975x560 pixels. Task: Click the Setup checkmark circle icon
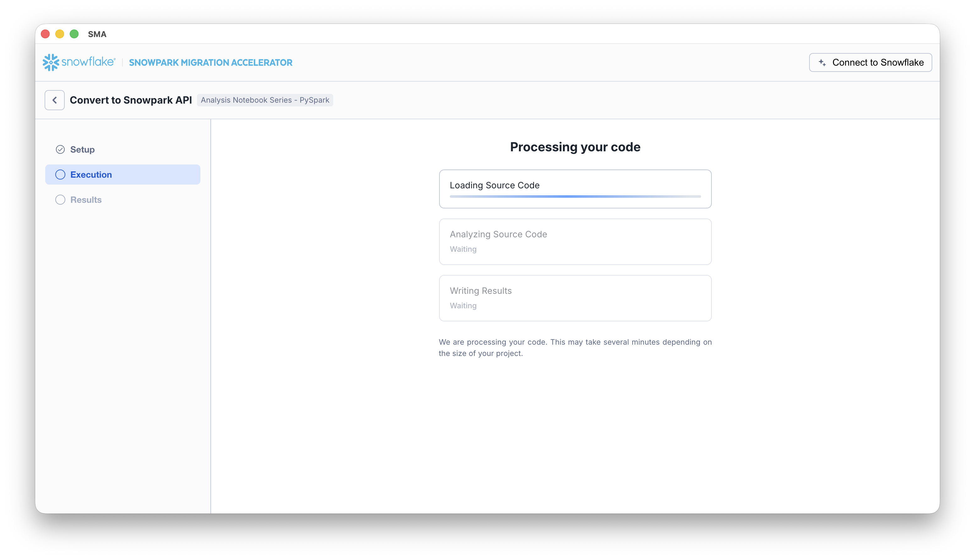60,149
